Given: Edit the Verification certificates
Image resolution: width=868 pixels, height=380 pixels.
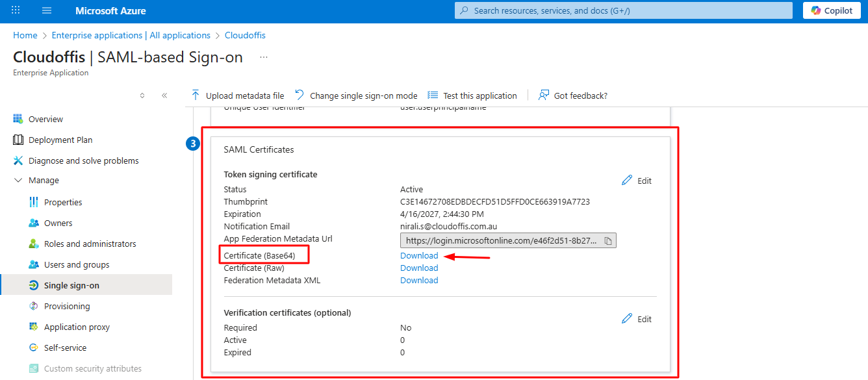Looking at the screenshot, I should coord(637,319).
